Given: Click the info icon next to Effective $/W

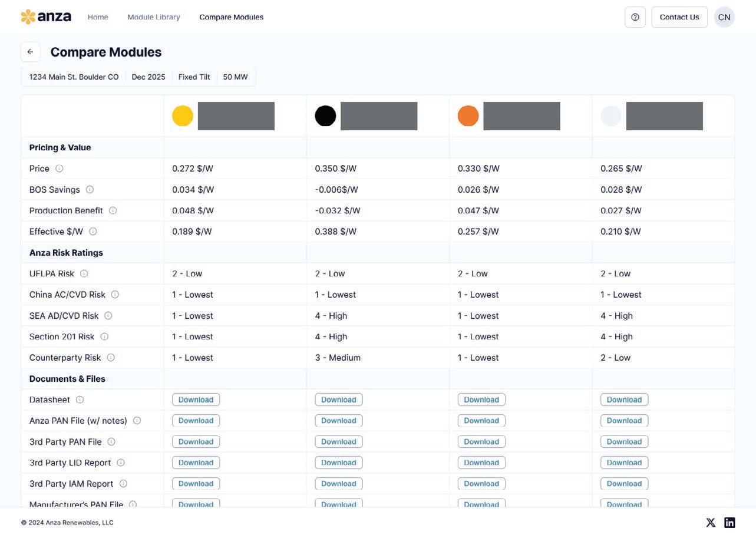Looking at the screenshot, I should [93, 232].
